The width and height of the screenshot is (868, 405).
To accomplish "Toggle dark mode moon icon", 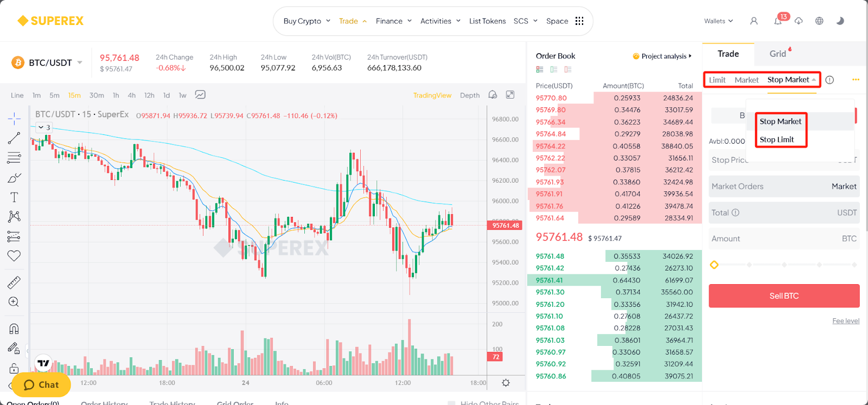I will click(840, 21).
